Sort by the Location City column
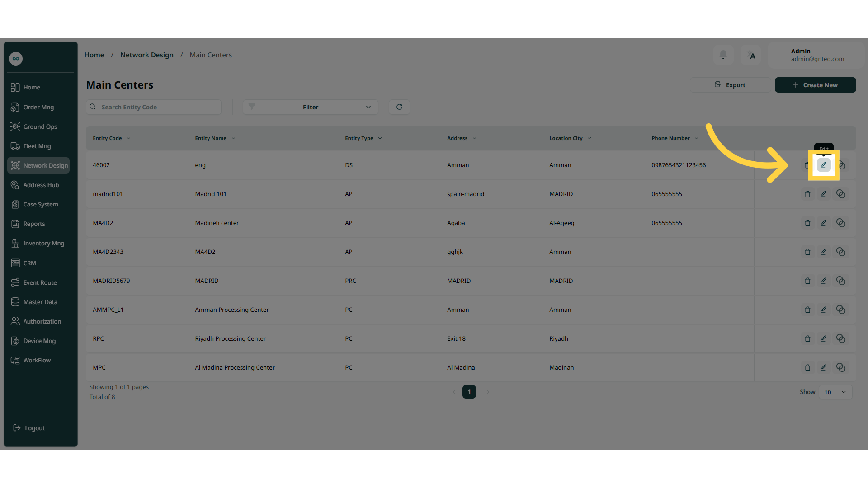The image size is (868, 488). tap(570, 138)
